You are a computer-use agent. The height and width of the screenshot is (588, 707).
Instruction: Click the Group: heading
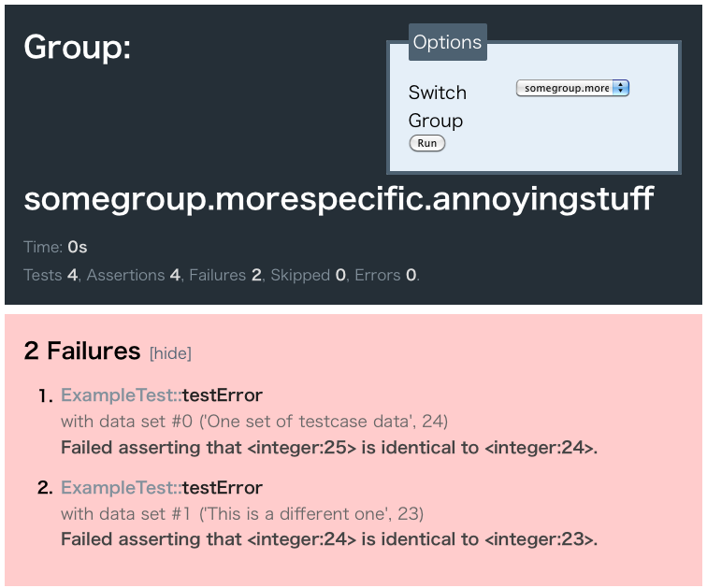coord(77,48)
